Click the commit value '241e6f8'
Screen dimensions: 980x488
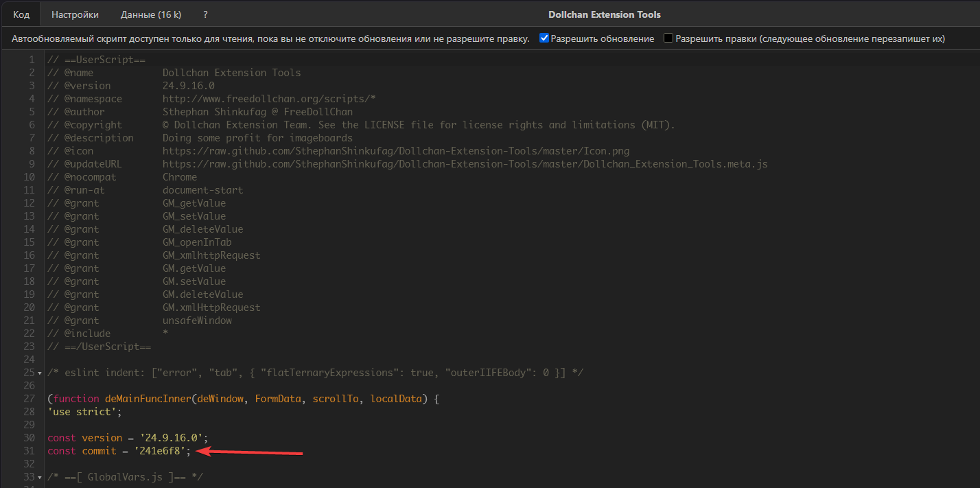tap(161, 451)
